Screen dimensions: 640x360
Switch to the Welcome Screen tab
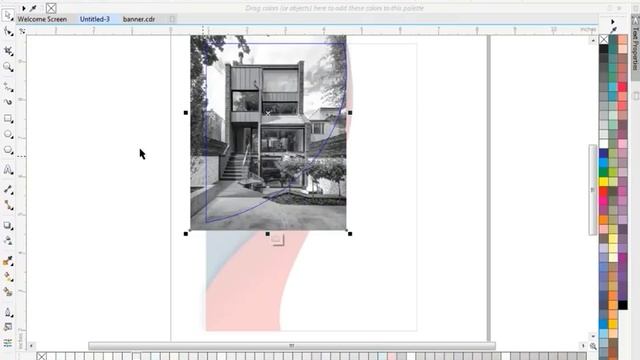pyautogui.click(x=42, y=19)
